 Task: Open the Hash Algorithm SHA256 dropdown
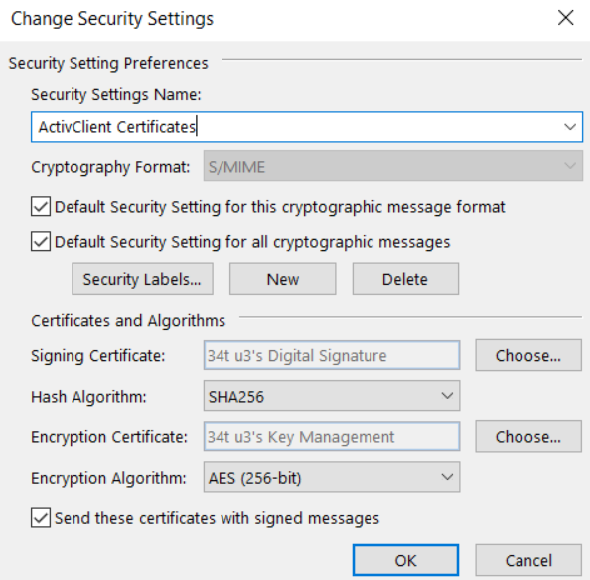(x=332, y=396)
